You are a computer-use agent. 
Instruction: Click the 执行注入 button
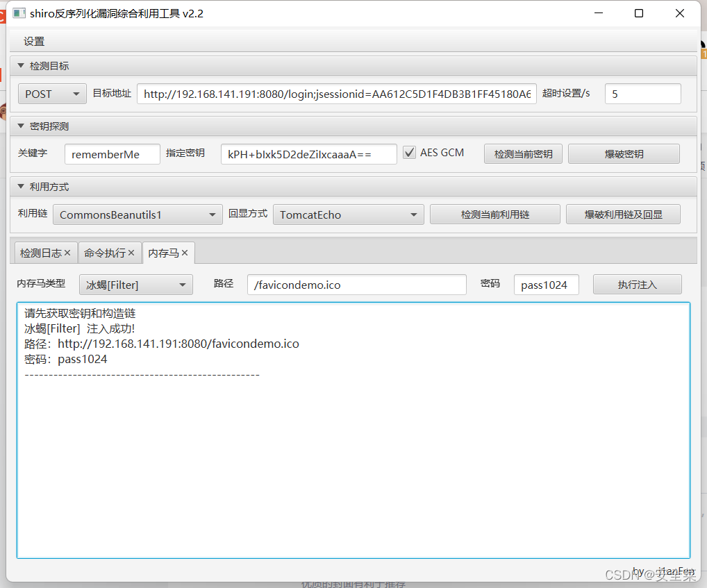point(637,285)
